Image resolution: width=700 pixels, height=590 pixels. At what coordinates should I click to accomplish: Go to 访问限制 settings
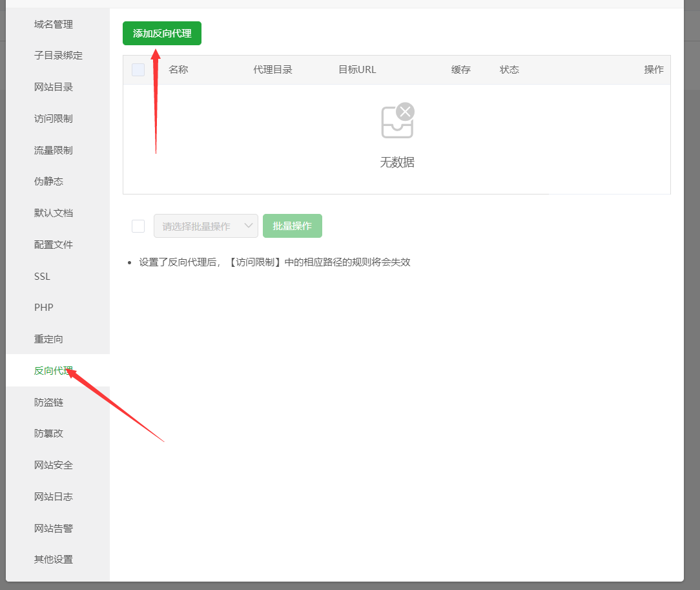click(x=54, y=119)
